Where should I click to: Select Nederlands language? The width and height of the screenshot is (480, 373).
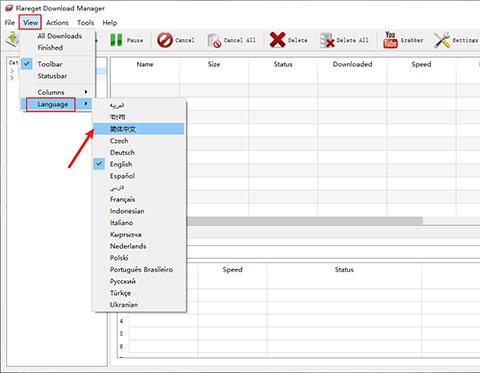point(139,246)
